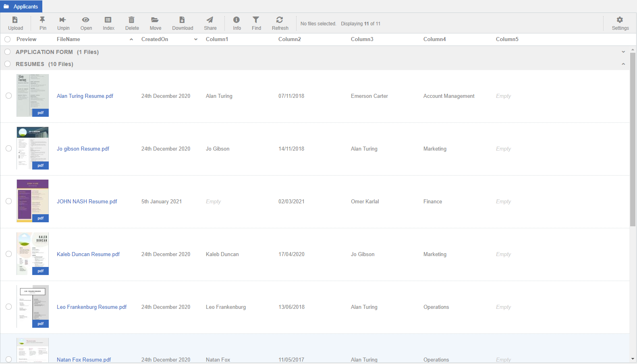Click 'Displaying 11 of 11' status text
637x364 pixels.
(x=361, y=24)
